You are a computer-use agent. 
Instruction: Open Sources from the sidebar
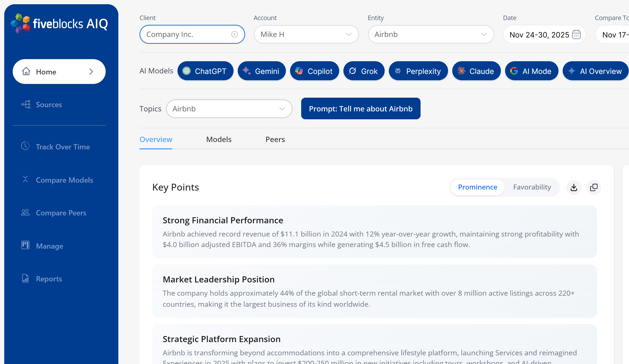(x=49, y=105)
